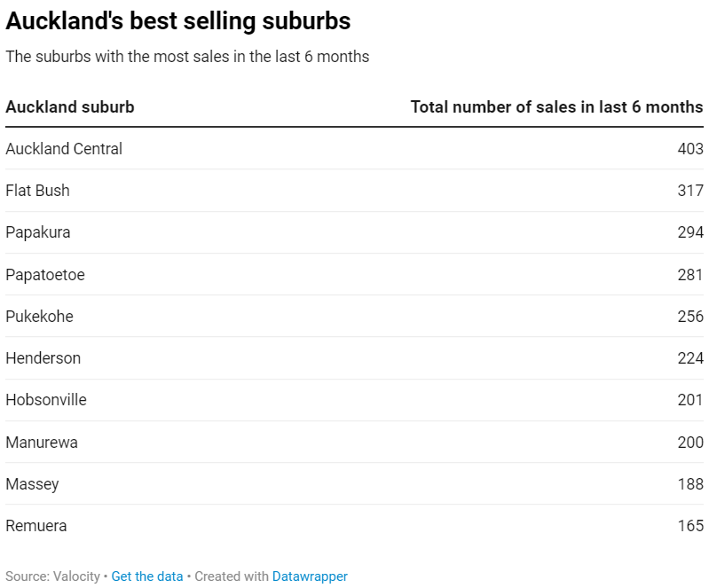Select the 165 sales figure

pos(690,526)
